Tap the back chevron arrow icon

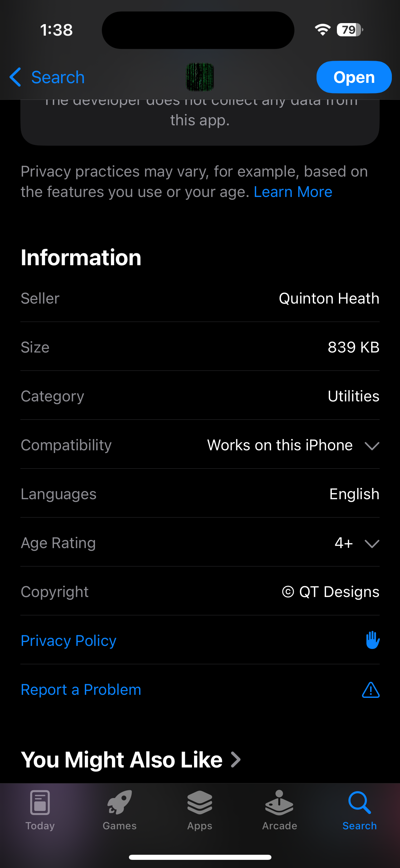[x=16, y=77]
